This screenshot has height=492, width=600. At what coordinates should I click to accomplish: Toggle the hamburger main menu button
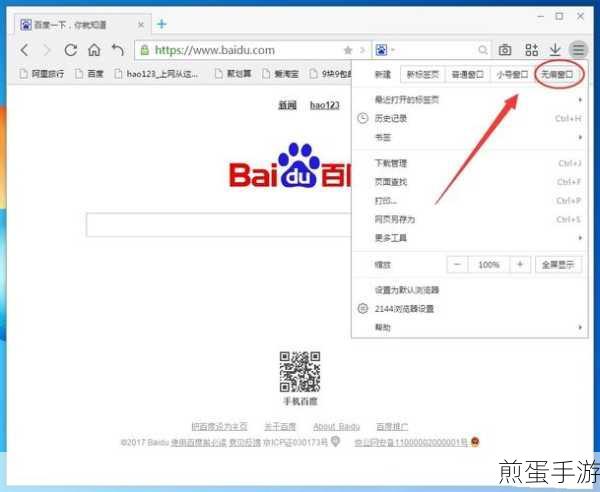pyautogui.click(x=578, y=49)
